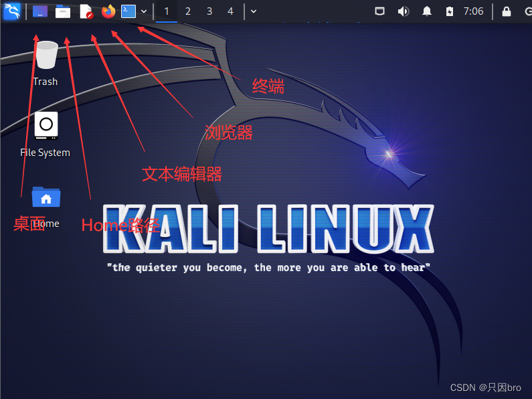The width and height of the screenshot is (532, 399).
Task: Open the clock showing 7:06
Action: (473, 11)
